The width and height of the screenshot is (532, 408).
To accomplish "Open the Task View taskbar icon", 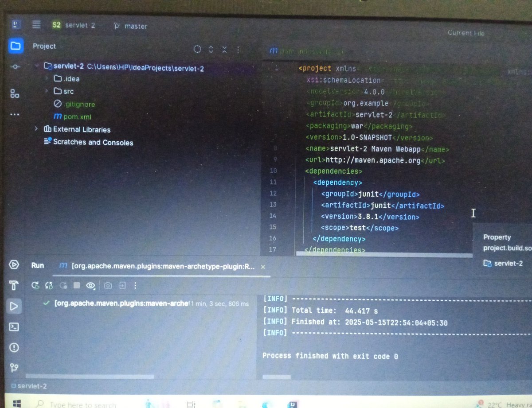I will pyautogui.click(x=191, y=404).
